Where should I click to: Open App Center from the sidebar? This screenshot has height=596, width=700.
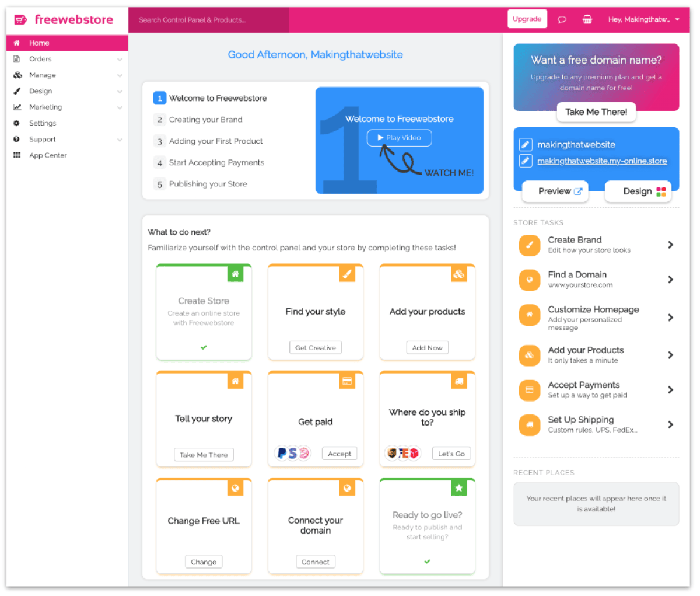[x=48, y=155]
